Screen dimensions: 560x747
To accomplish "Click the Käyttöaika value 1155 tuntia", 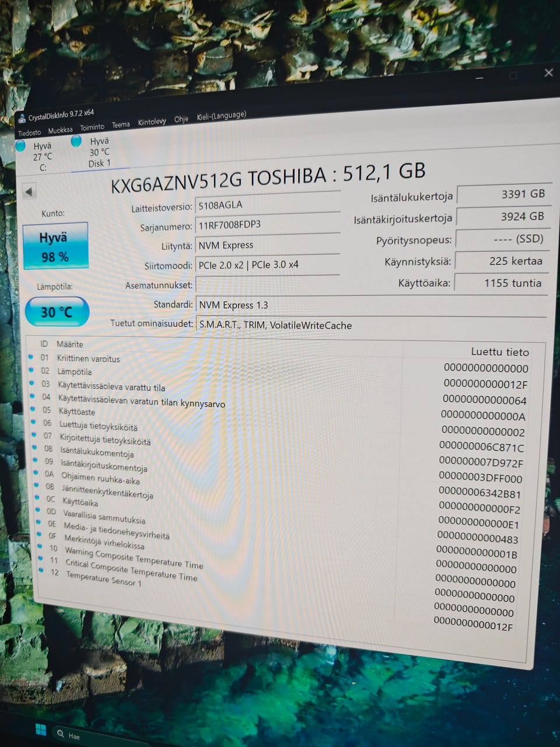I will coord(501,283).
